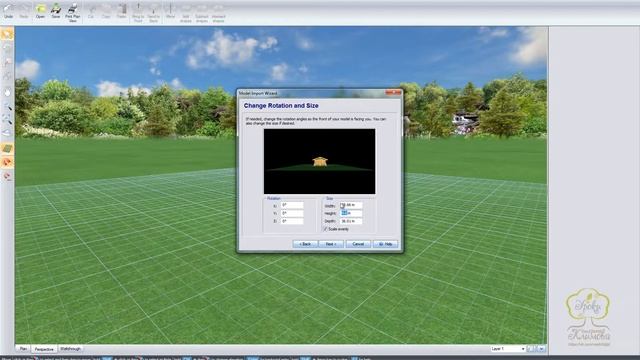Image resolution: width=640 pixels, height=360 pixels.
Task: Open the Layer 1 dropdown
Action: tap(508, 349)
